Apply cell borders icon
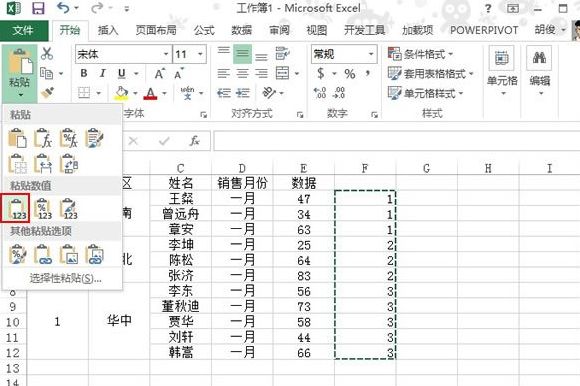The height and width of the screenshot is (386, 580). 84,92
